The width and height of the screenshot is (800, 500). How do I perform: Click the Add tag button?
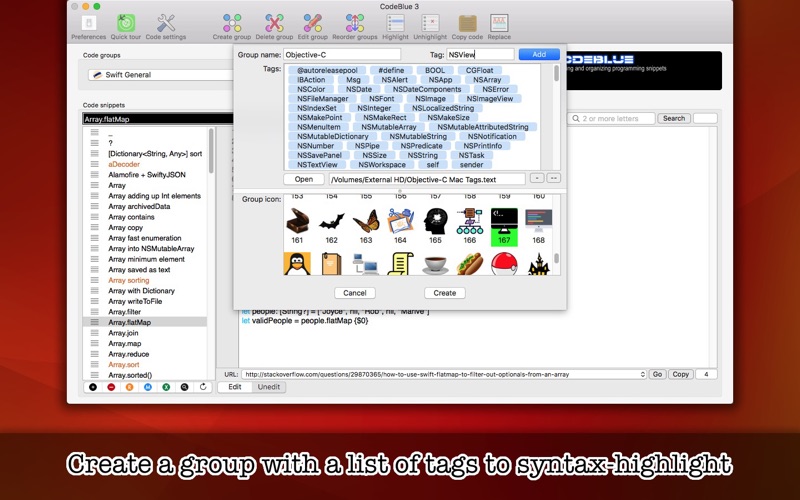tap(539, 55)
